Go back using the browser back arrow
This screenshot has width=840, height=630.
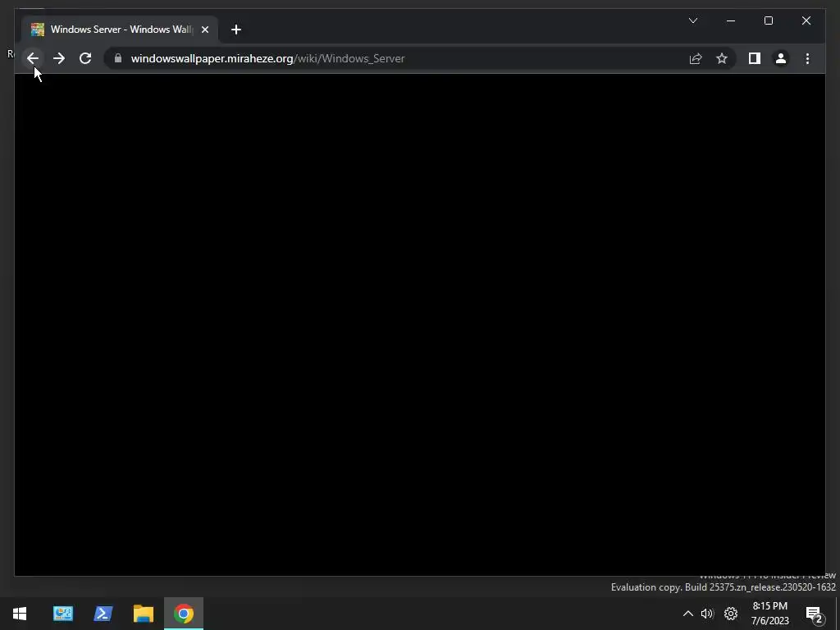[x=33, y=58]
